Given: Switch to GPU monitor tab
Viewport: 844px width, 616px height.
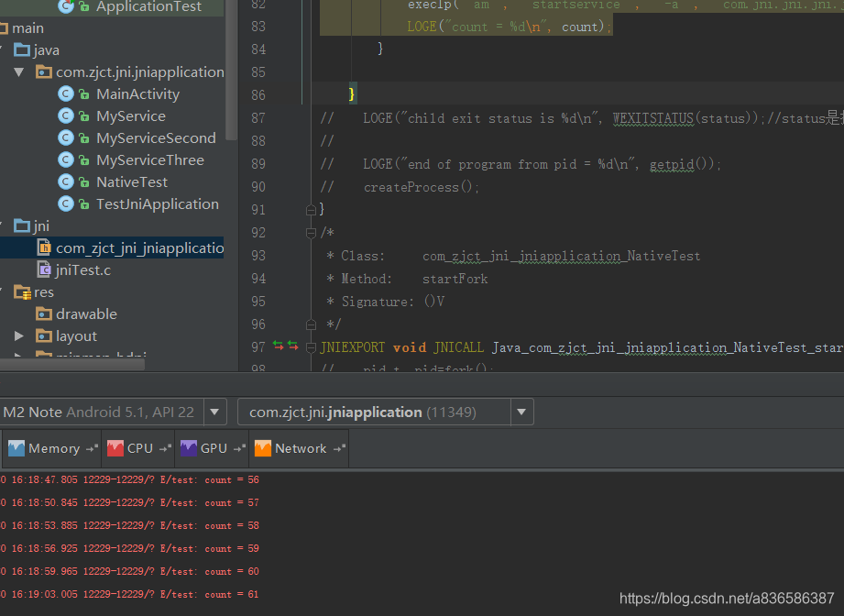Looking at the screenshot, I should coord(213,448).
